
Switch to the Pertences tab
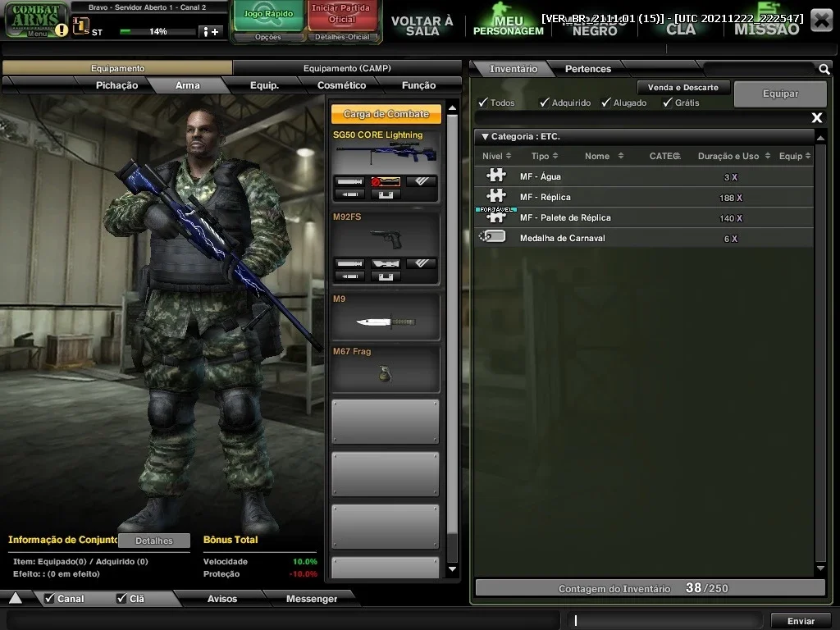tap(587, 69)
